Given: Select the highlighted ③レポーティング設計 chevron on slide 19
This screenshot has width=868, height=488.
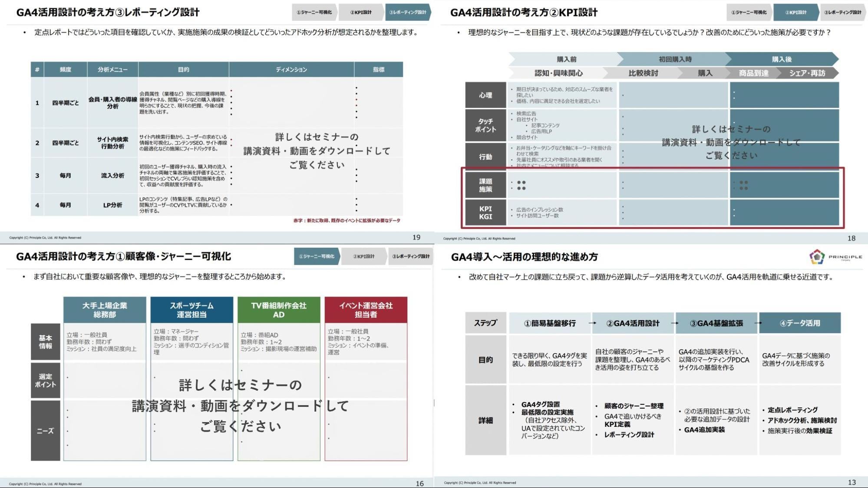Looking at the screenshot, I should (408, 12).
